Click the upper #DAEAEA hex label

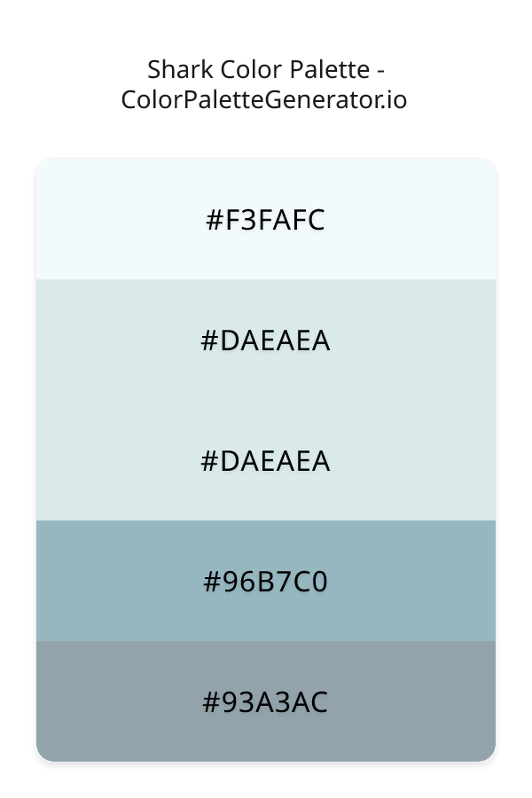(266, 340)
